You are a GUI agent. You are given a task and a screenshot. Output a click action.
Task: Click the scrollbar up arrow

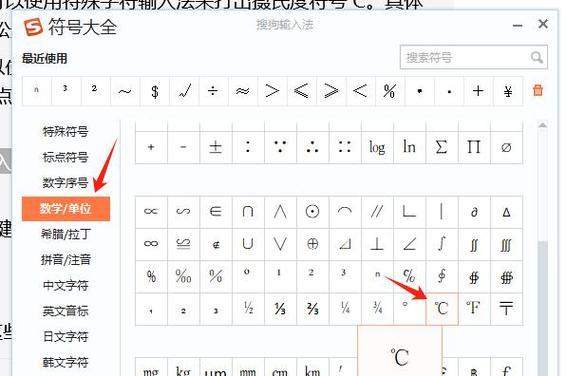coord(542,125)
